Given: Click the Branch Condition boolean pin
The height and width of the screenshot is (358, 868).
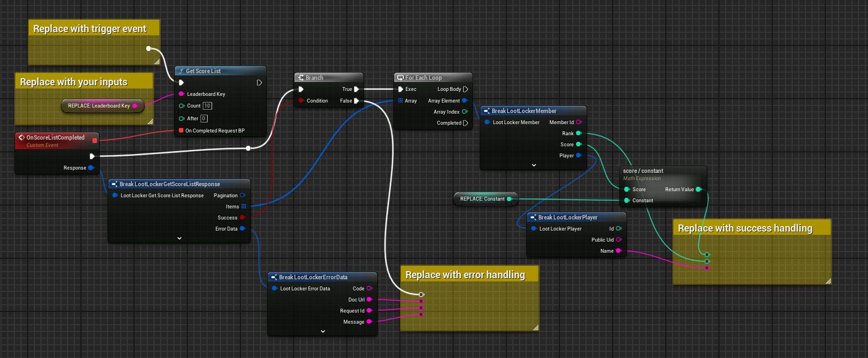Looking at the screenshot, I should click(301, 101).
